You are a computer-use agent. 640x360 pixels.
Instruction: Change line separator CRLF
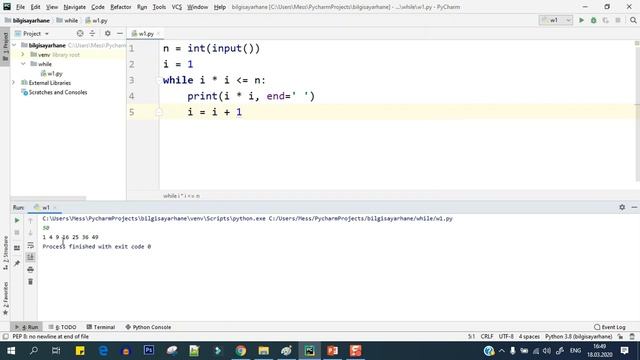pyautogui.click(x=487, y=336)
